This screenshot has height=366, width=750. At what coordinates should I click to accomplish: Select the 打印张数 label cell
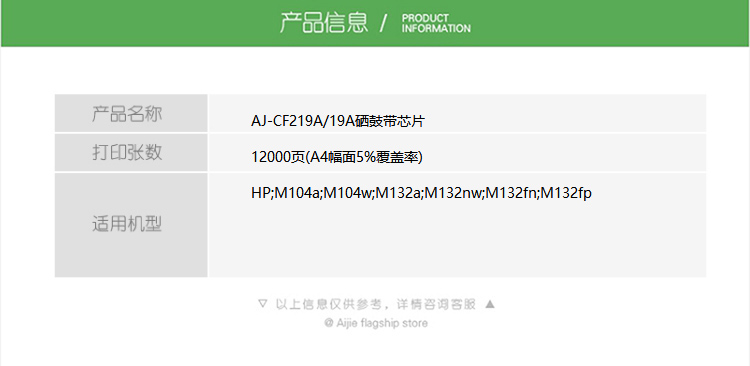click(131, 152)
